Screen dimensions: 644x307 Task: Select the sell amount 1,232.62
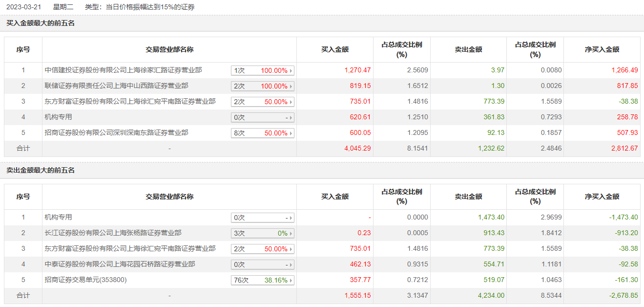tap(491, 149)
